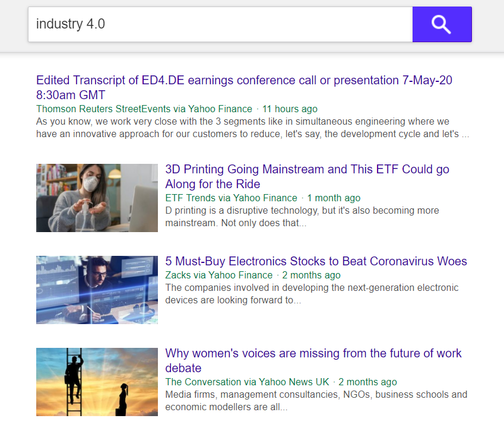
Task: Click 'Zacks via Yahoo Finance' source text
Action: 219,275
